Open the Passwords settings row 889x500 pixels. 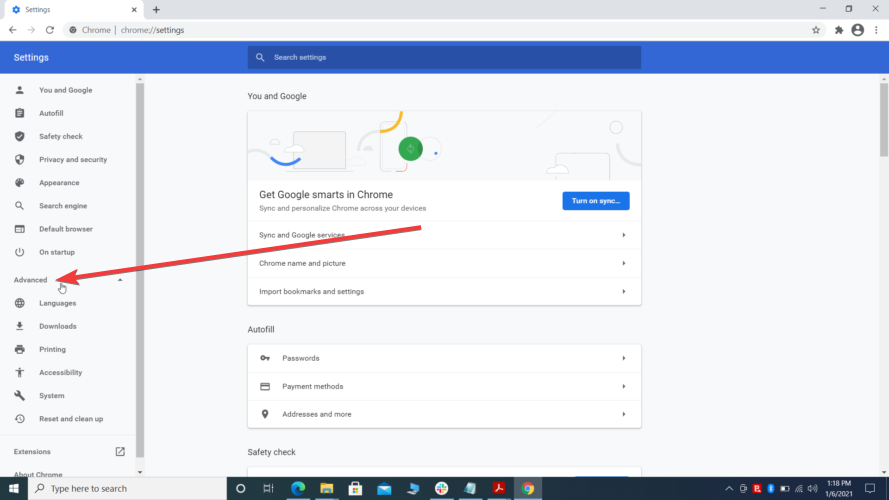[444, 358]
